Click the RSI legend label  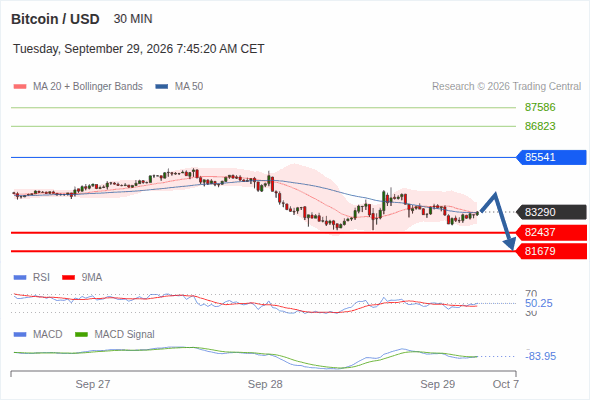click(x=41, y=277)
